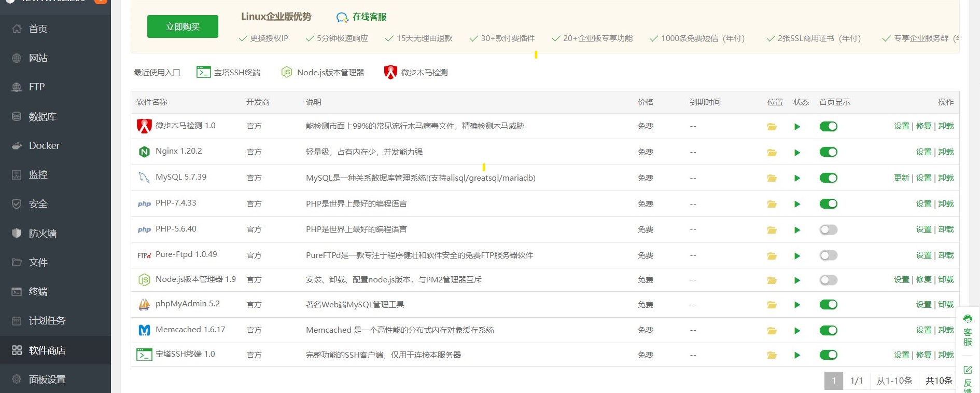The width and height of the screenshot is (980, 393).
Task: Click 设置 link for Memcached 1.6.17
Action: tap(924, 330)
